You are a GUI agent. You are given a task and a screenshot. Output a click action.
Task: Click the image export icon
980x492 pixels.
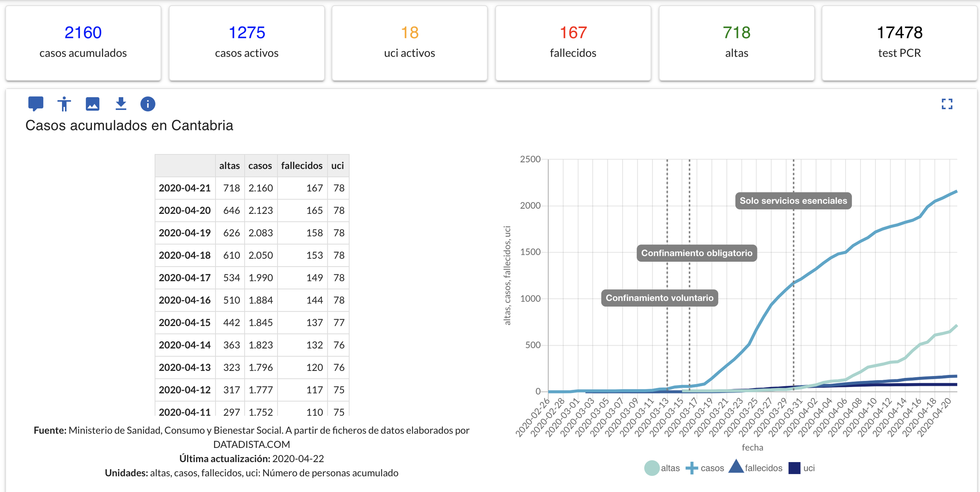(93, 104)
